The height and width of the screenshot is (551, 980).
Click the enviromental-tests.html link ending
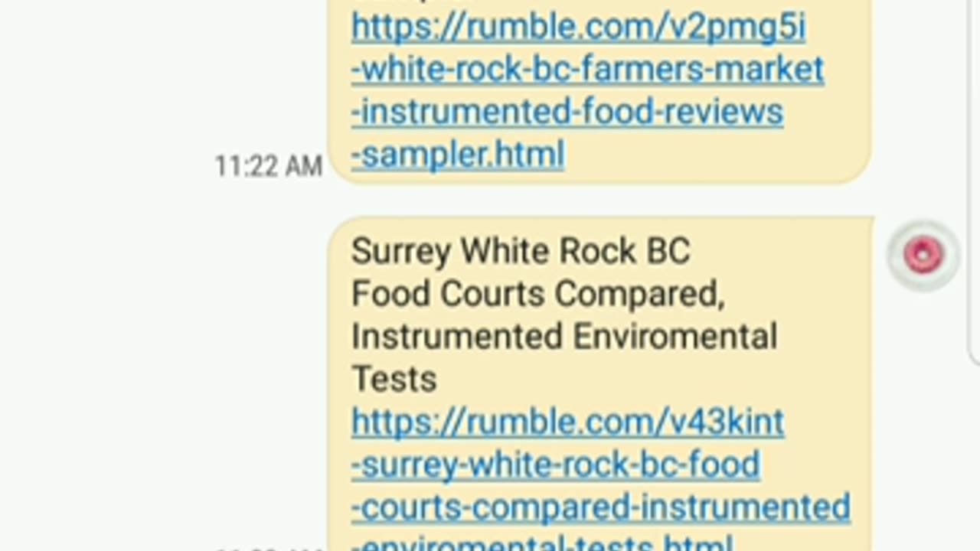(542, 543)
